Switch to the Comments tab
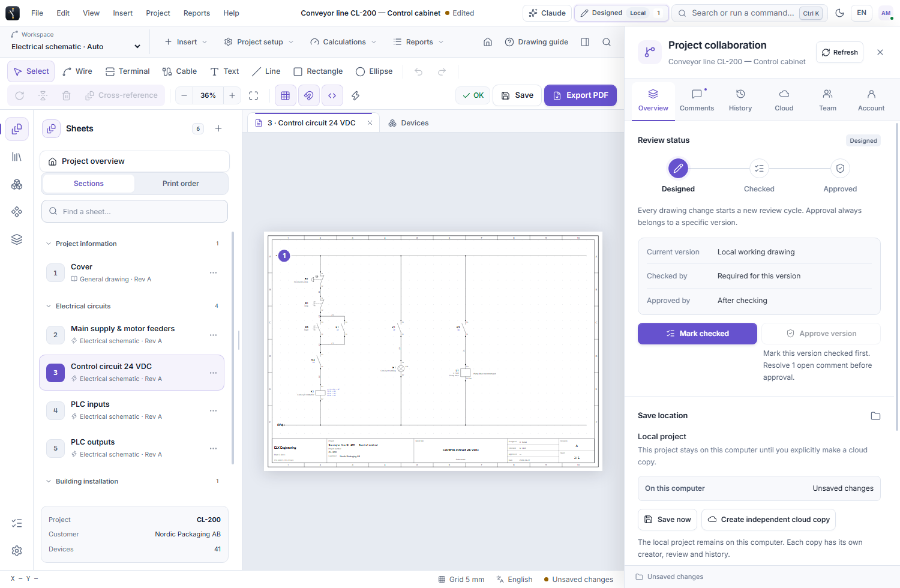This screenshot has width=900, height=588. 697,101
